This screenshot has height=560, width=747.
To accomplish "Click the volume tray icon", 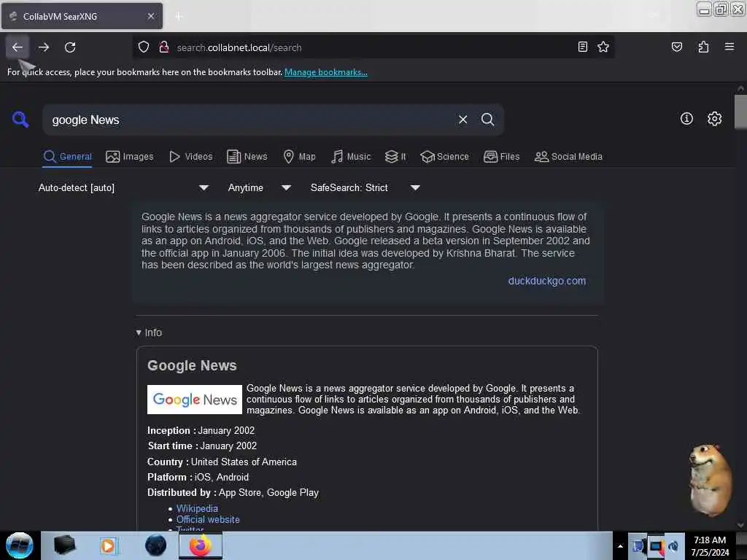I will (x=673, y=547).
